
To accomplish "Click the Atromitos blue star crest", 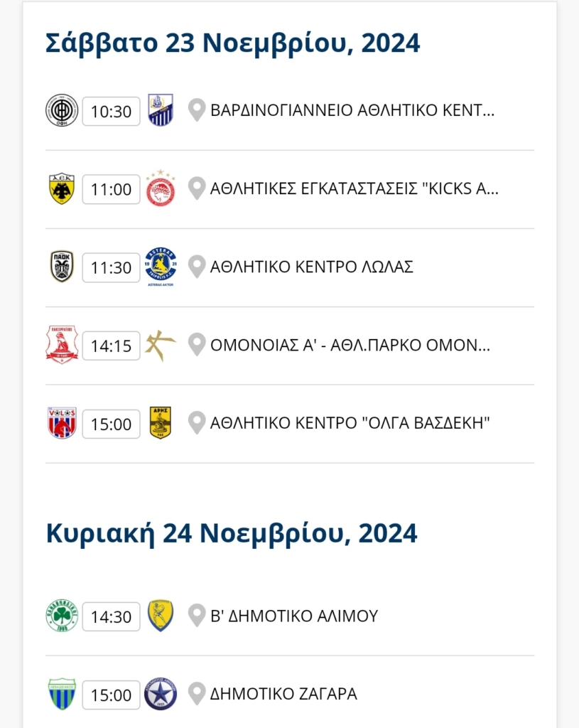I will point(161,694).
